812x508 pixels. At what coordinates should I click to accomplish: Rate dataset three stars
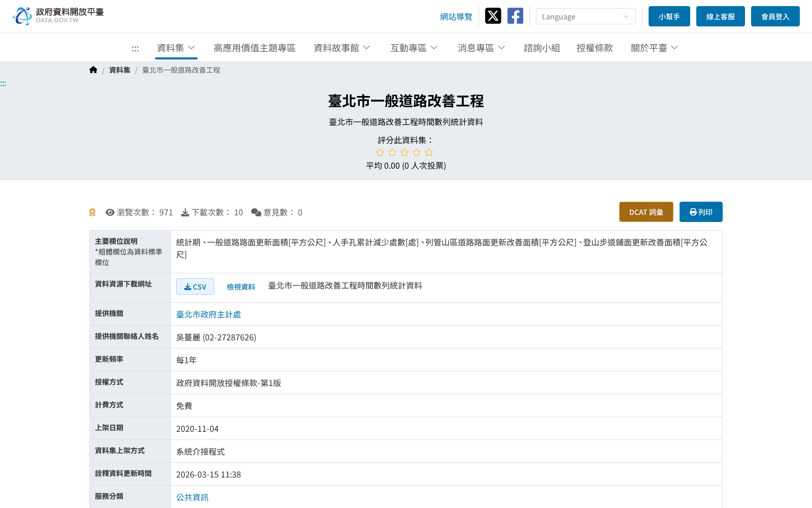click(x=404, y=152)
